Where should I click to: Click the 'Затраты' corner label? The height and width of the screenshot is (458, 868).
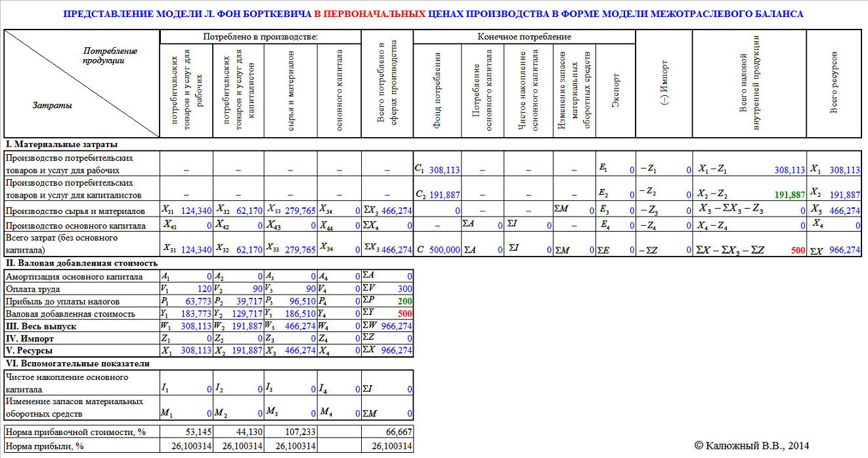tap(53, 105)
